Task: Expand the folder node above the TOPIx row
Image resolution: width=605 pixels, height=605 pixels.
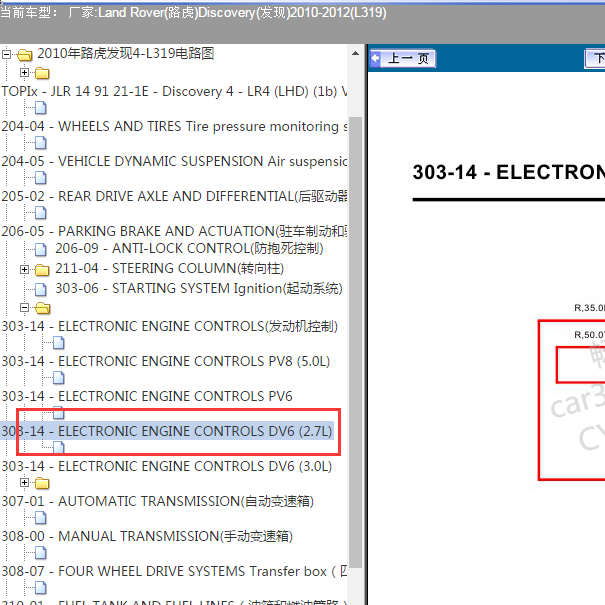Action: 24,73
